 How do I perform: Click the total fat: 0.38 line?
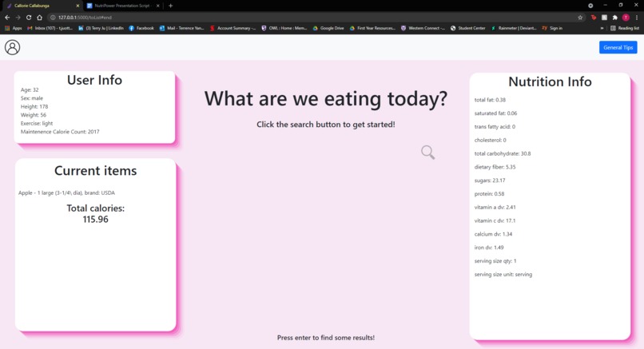point(490,100)
